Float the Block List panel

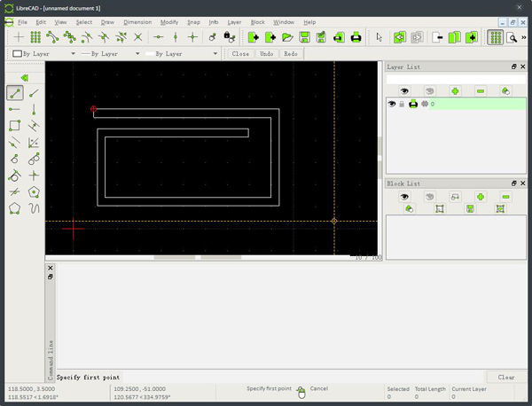(513, 183)
